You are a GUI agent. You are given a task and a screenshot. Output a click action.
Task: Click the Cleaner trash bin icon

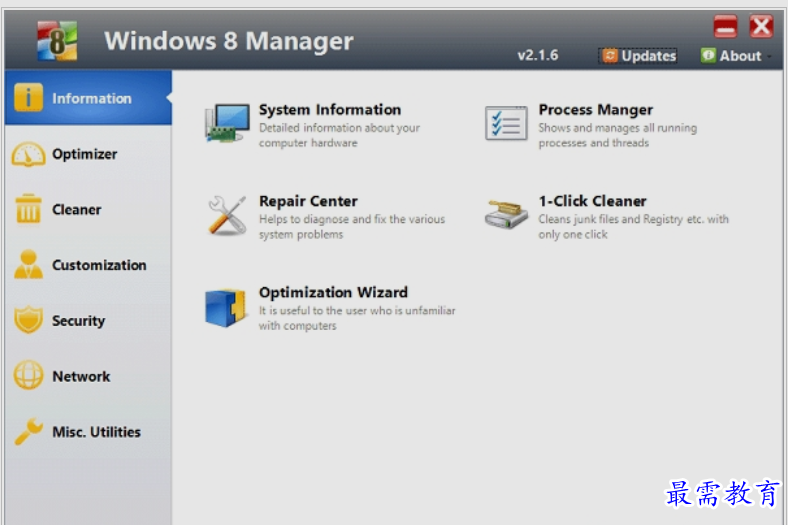click(28, 209)
